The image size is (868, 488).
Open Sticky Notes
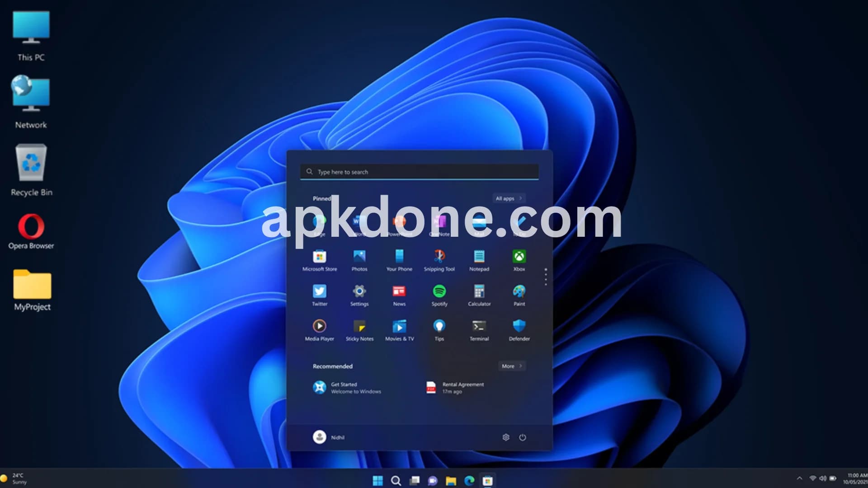359,330
